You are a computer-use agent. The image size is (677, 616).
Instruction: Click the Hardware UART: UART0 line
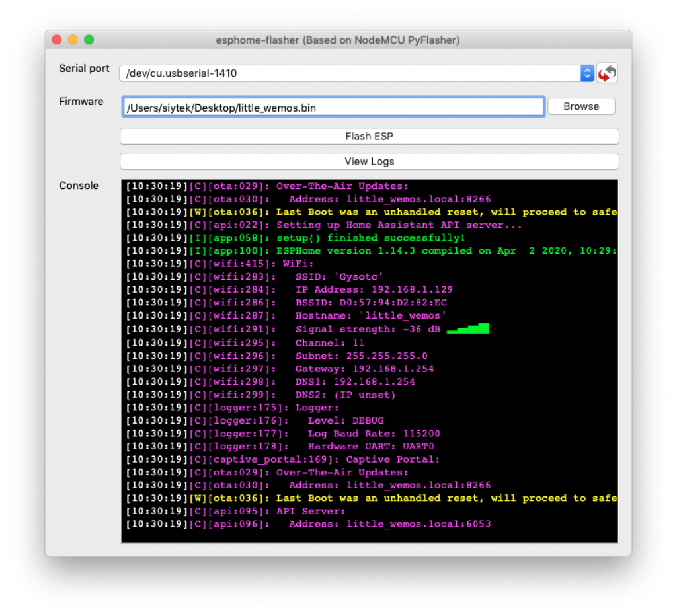280,446
